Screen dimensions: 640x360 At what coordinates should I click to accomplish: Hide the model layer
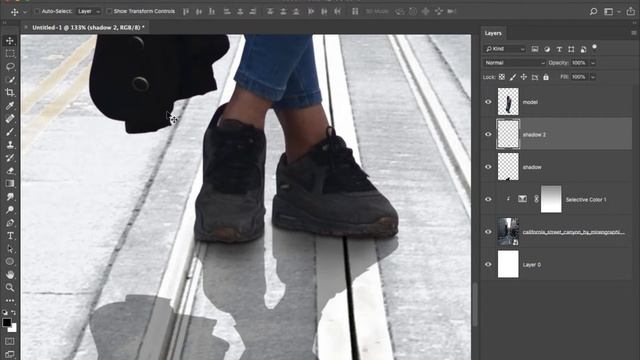(x=488, y=102)
